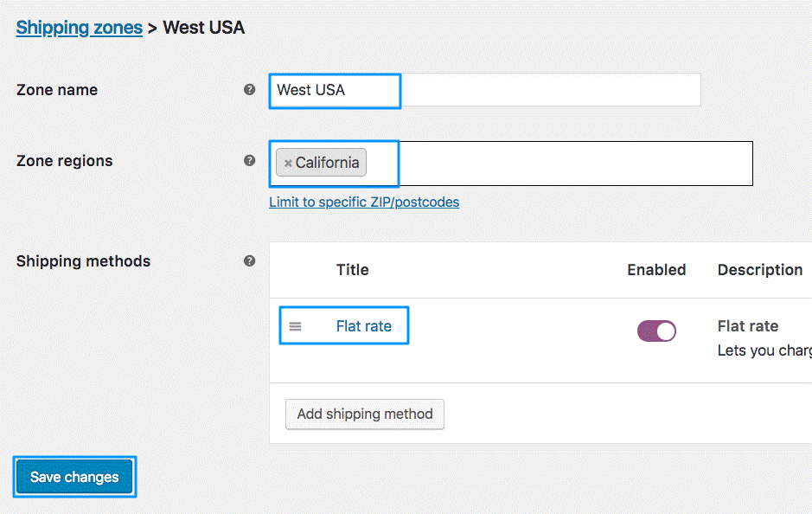Click the Save changes button
This screenshot has height=514, width=812.
(74, 477)
